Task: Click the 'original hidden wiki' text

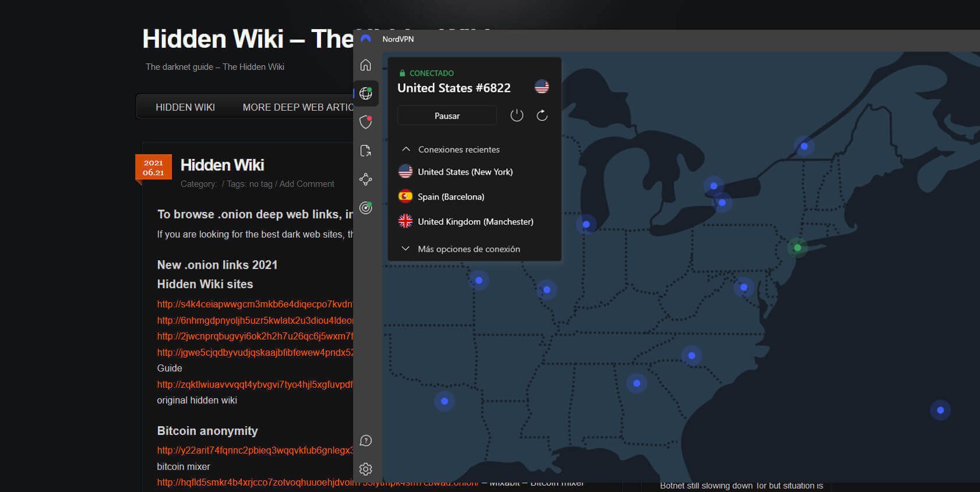Action: pyautogui.click(x=197, y=401)
